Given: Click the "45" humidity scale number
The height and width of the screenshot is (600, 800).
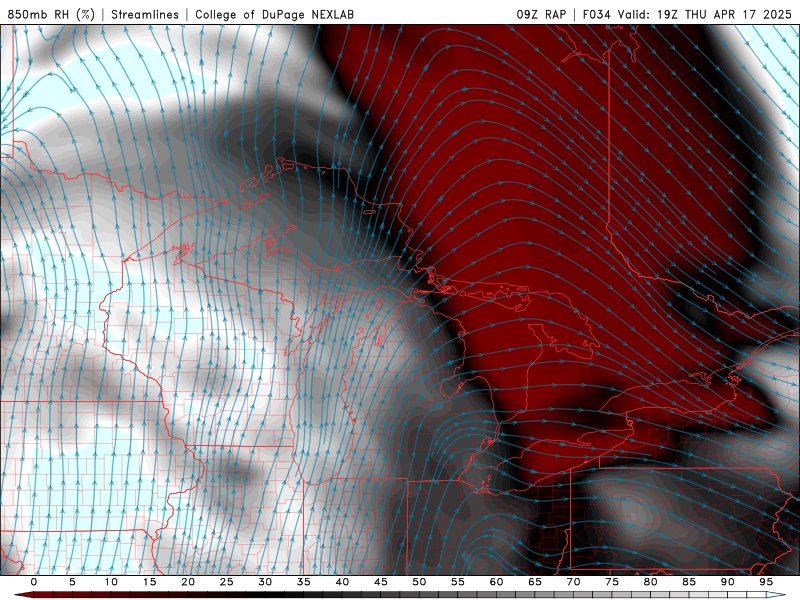Looking at the screenshot, I should (381, 582).
